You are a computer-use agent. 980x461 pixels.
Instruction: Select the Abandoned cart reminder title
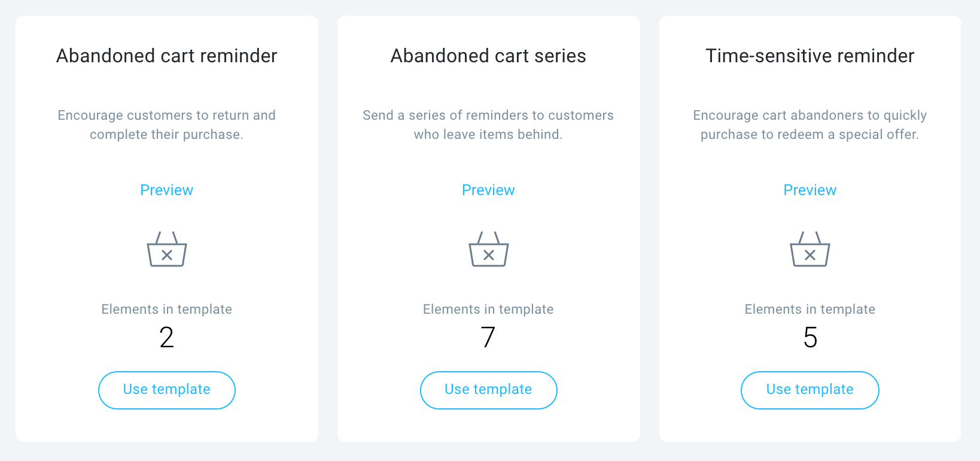click(167, 56)
